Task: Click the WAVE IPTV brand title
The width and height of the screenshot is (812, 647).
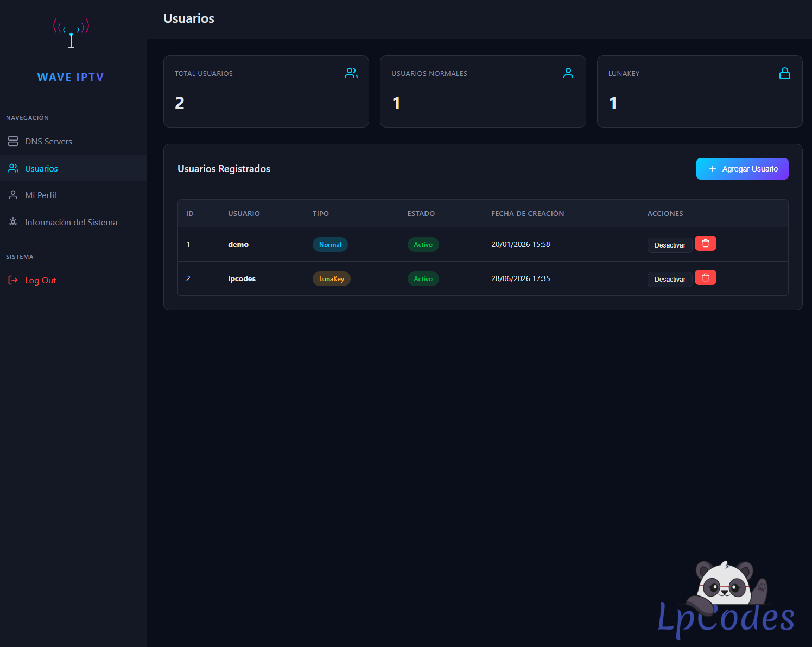Action: [71, 77]
